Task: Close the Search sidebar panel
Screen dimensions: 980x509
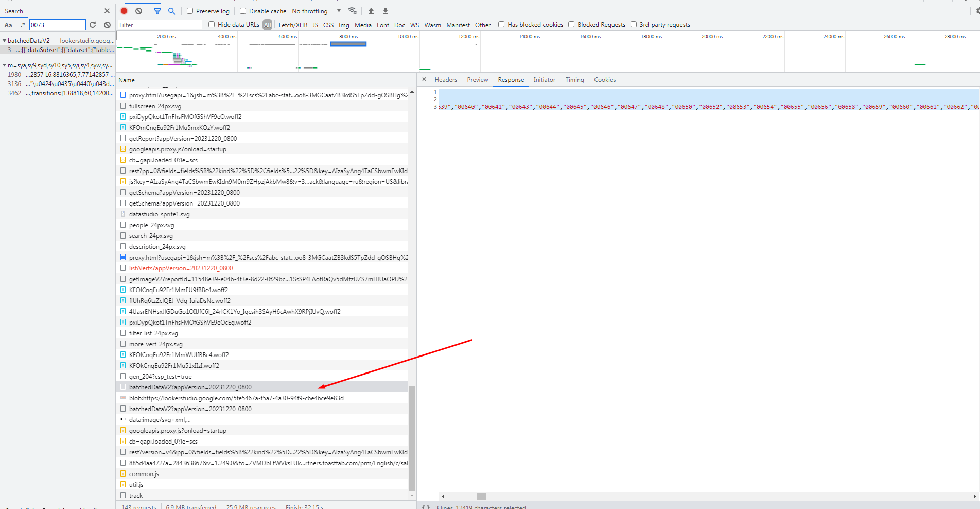Action: pyautogui.click(x=107, y=11)
